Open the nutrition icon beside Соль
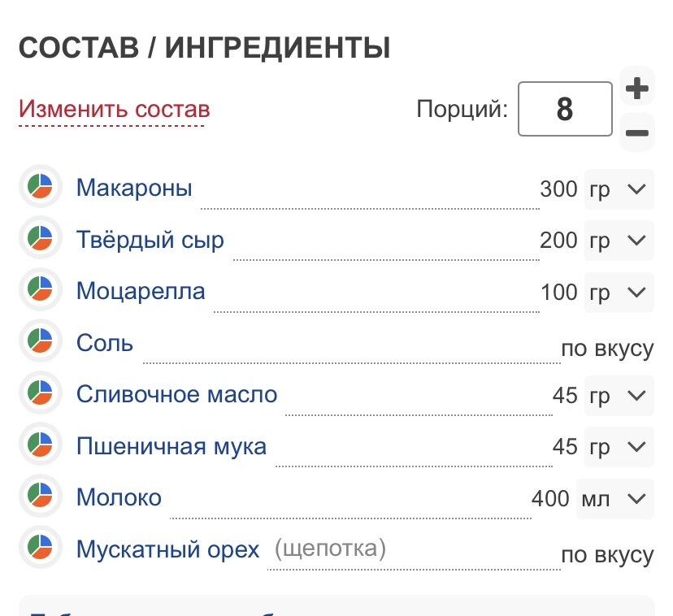673x616 pixels. [x=41, y=341]
